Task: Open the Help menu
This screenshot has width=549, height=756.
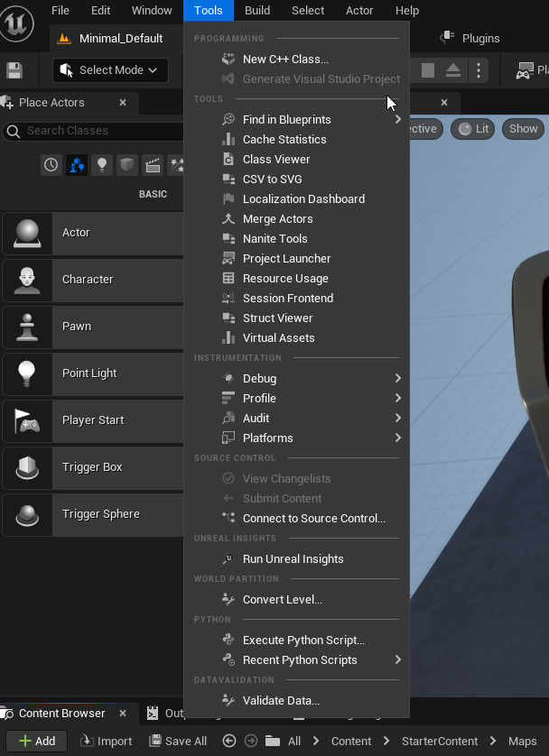Action: pos(407,11)
